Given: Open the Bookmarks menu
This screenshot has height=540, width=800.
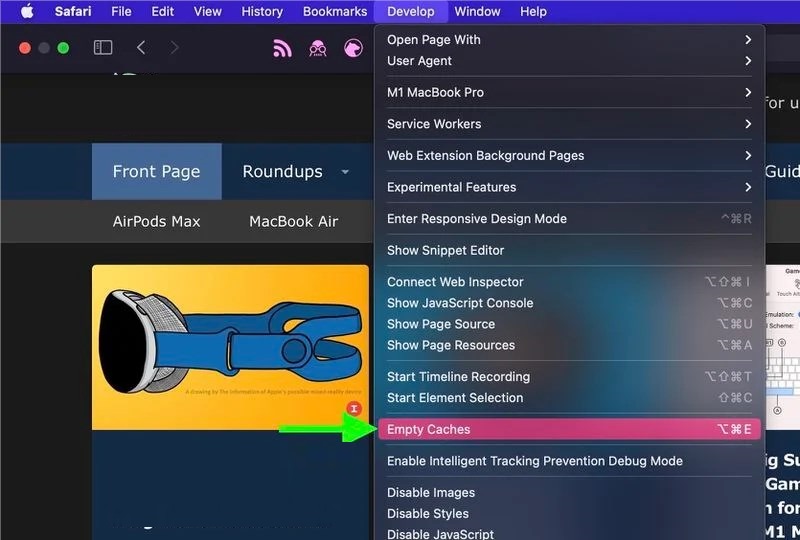Looking at the screenshot, I should coord(335,11).
